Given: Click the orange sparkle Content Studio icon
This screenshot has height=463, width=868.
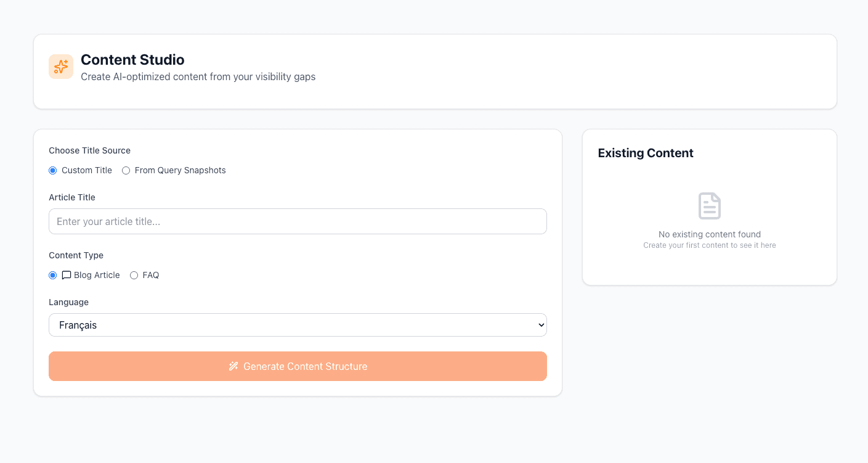Looking at the screenshot, I should pyautogui.click(x=61, y=67).
